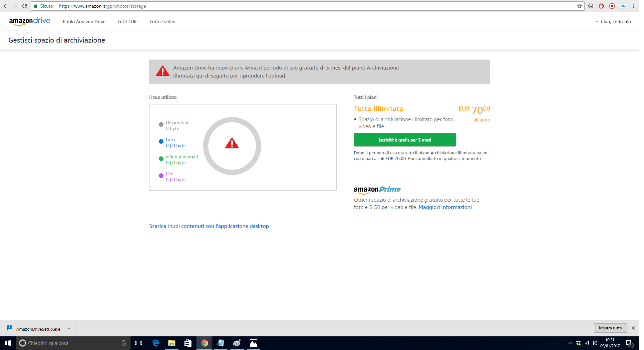Launch Microsoft Edge from taskbar
644x350 pixels.
pos(156,343)
